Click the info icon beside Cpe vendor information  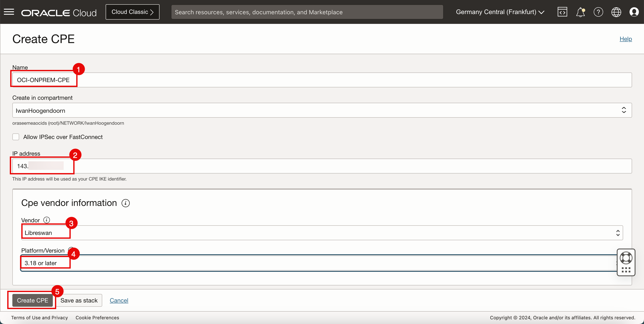(x=125, y=203)
